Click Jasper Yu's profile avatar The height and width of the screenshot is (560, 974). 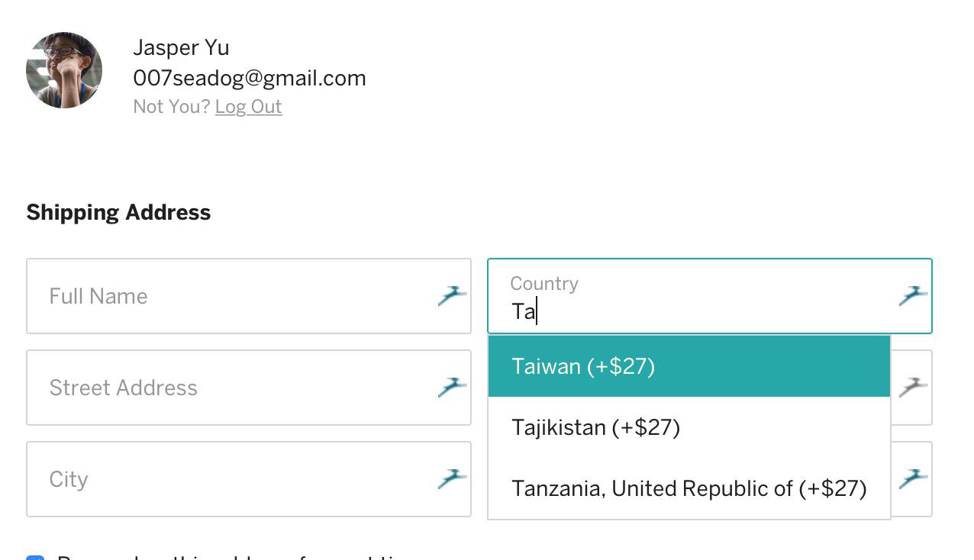pos(64,70)
